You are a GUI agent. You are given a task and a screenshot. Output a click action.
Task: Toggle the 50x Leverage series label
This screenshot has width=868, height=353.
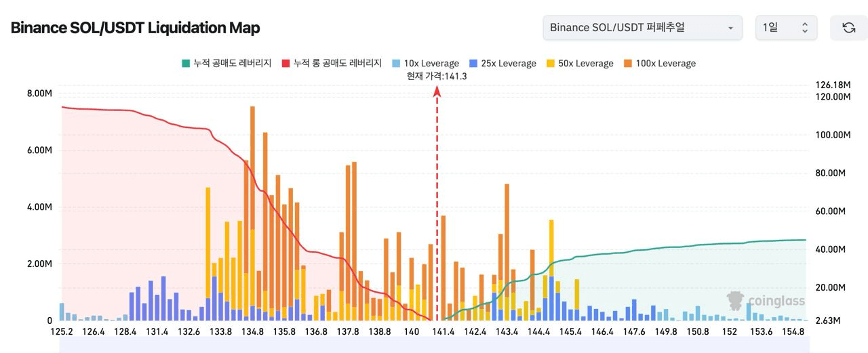585,64
